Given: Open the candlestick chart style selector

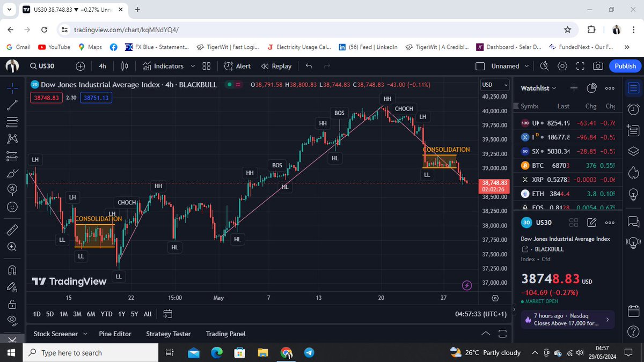Looking at the screenshot, I should coord(125,66).
